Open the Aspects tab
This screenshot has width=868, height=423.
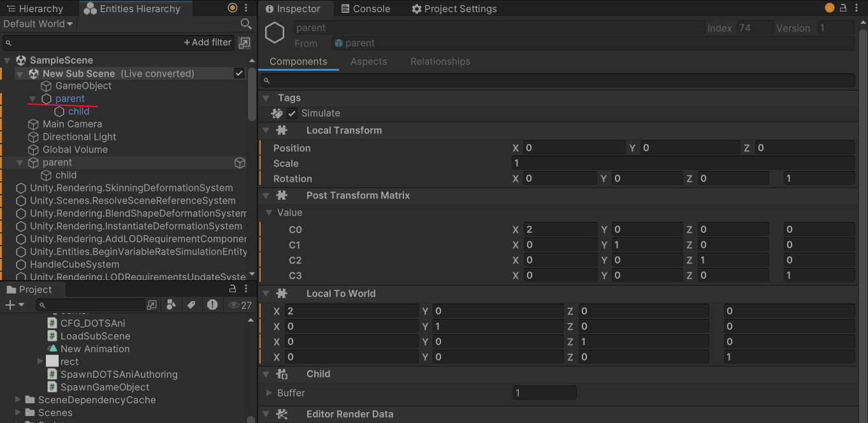[368, 61]
